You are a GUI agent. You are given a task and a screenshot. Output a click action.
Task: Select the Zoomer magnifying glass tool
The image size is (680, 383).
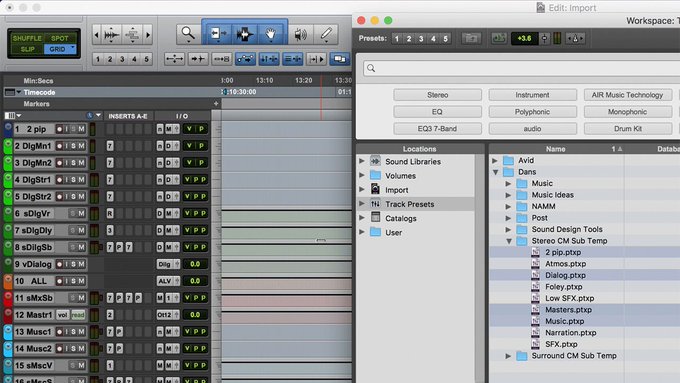[188, 34]
